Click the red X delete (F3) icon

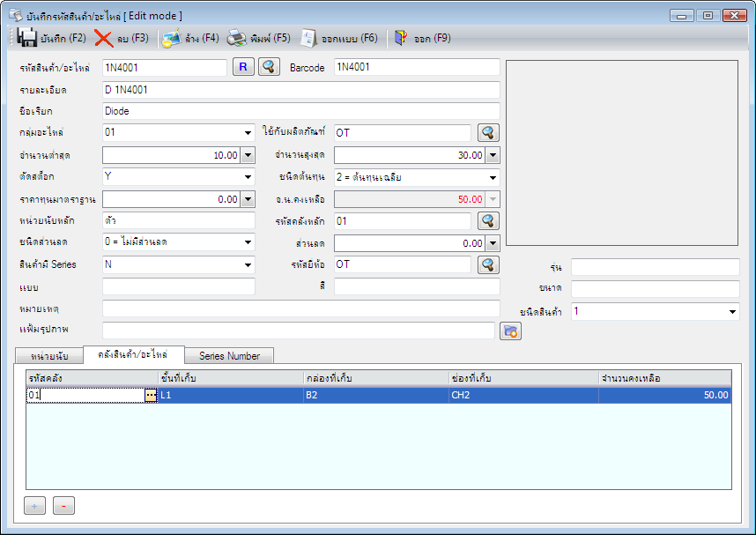[104, 38]
